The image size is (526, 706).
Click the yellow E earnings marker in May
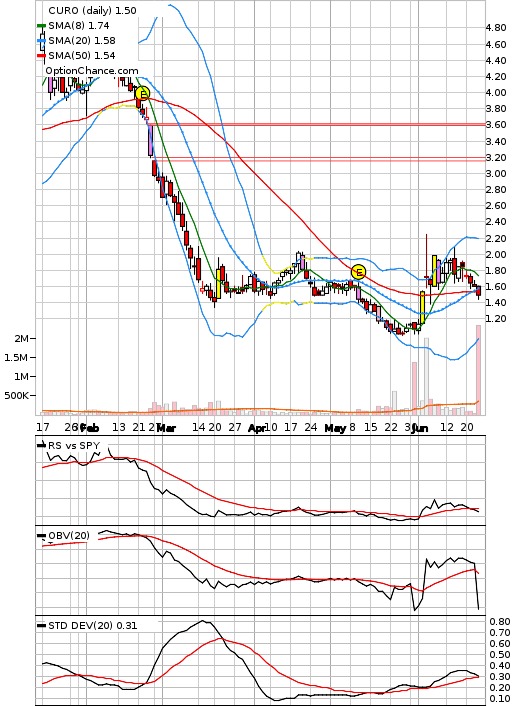point(359,272)
